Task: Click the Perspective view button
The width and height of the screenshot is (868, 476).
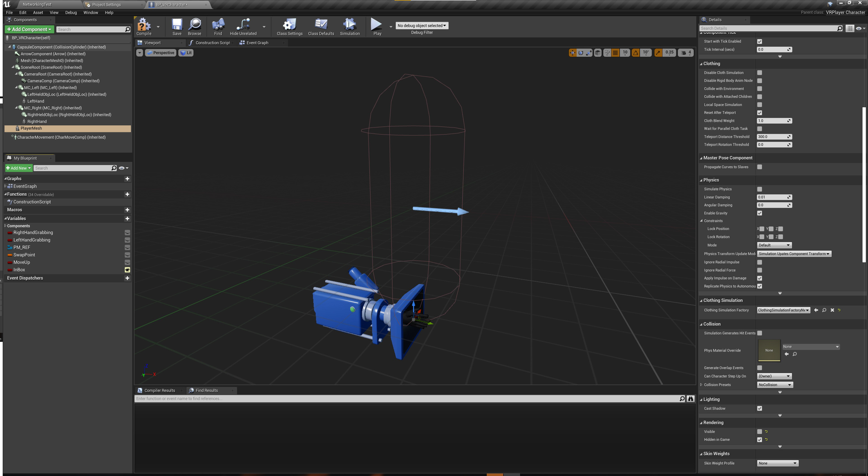Action: pos(161,53)
